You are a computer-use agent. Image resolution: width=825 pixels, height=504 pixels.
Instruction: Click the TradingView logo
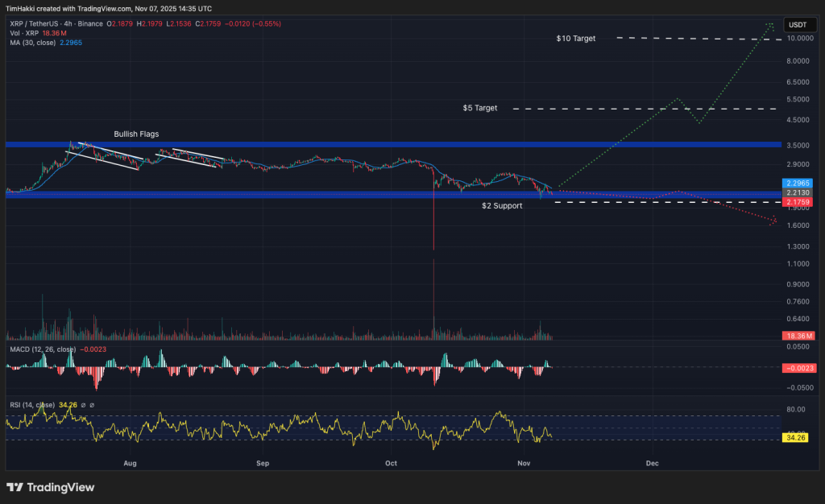(48, 487)
